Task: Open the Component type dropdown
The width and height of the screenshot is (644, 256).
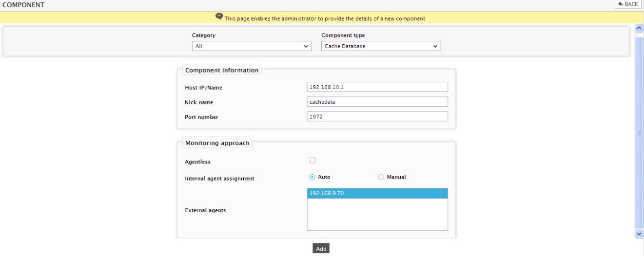Action: pyautogui.click(x=381, y=46)
